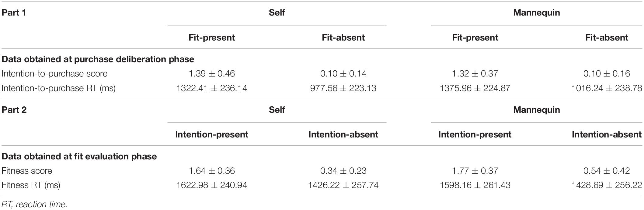Click the Part 2 row label
Image resolution: width=644 pixels, height=210 pixels.
point(14,110)
